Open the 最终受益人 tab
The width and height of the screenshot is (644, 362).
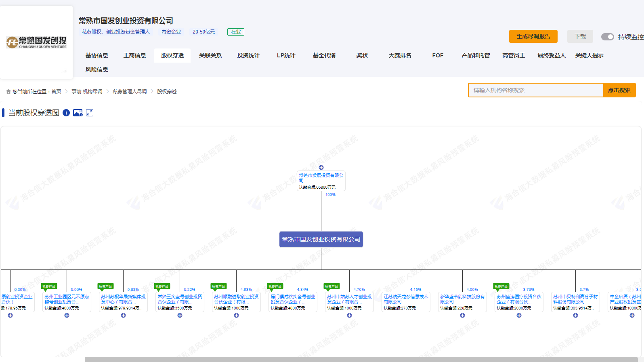552,55
